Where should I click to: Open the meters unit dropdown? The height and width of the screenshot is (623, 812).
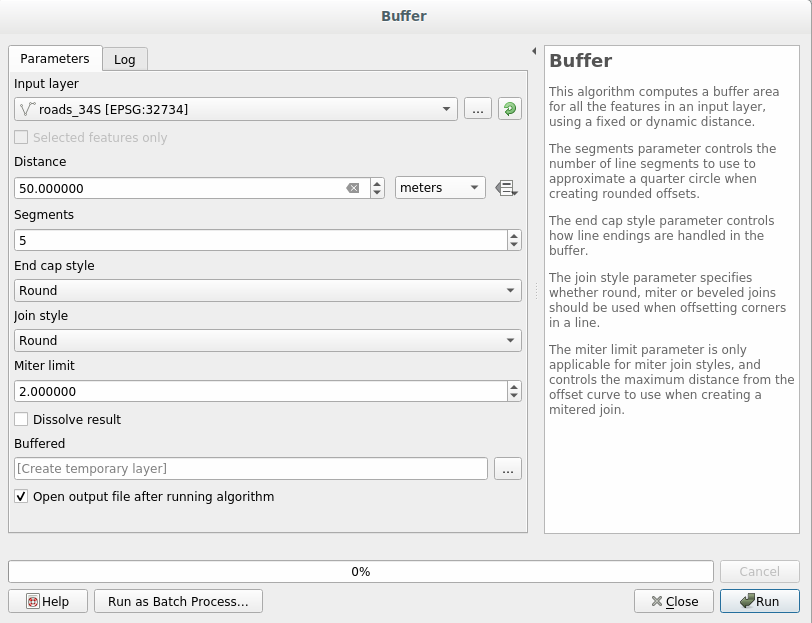pyautogui.click(x=440, y=188)
